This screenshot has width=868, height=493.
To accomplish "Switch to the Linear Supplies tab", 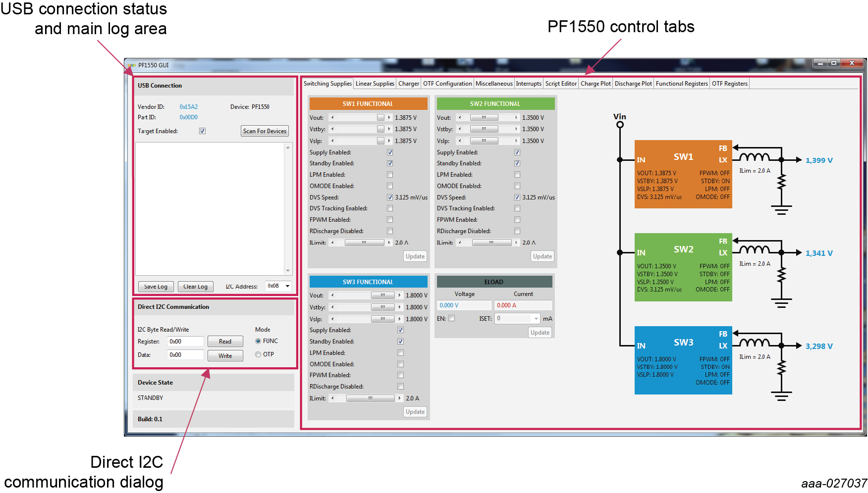I will [375, 84].
